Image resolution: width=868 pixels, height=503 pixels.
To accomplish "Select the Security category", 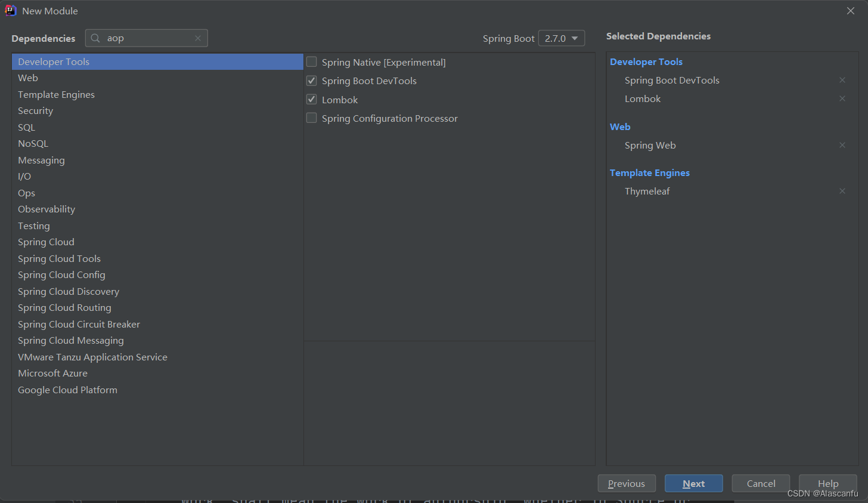I will click(157, 111).
